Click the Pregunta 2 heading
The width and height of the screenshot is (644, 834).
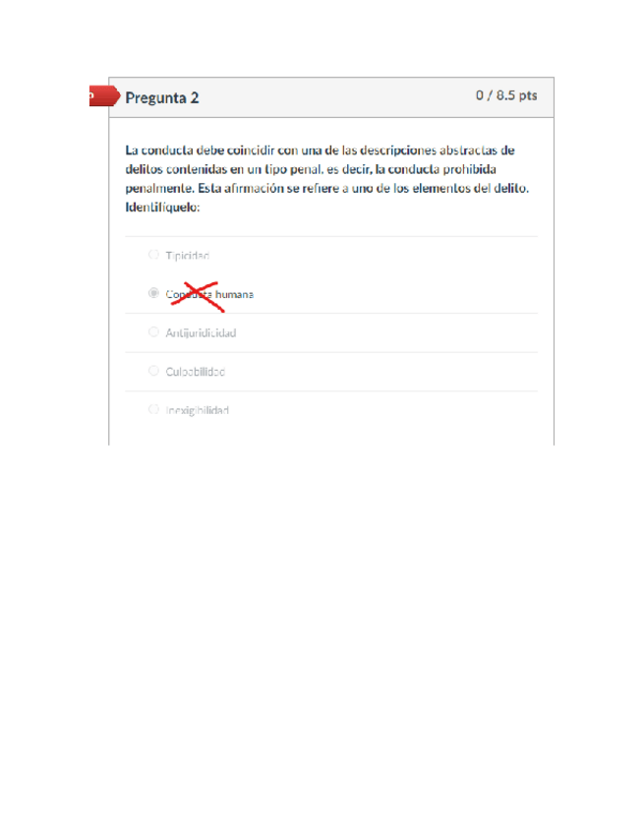tap(161, 98)
